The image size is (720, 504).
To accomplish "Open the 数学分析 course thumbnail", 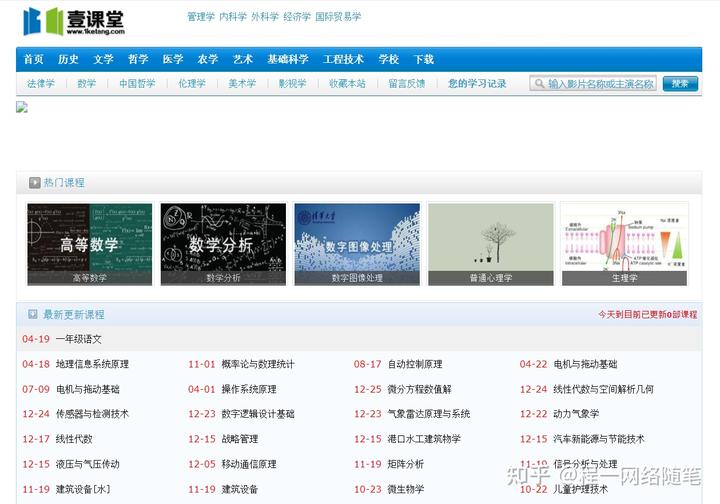I will coord(223,244).
